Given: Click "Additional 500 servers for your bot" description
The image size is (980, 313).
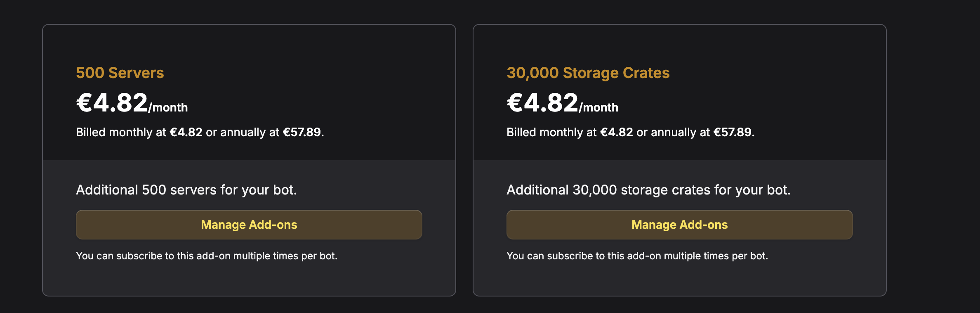Looking at the screenshot, I should point(186,190).
